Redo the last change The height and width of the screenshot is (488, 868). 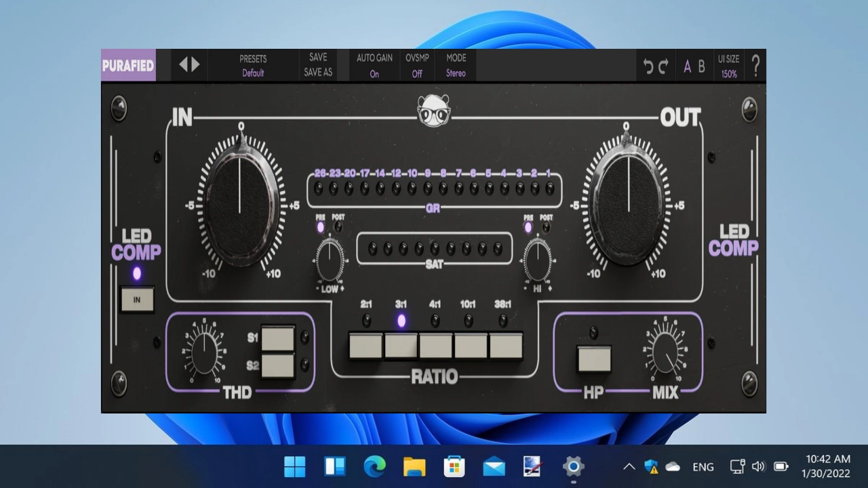pos(664,66)
